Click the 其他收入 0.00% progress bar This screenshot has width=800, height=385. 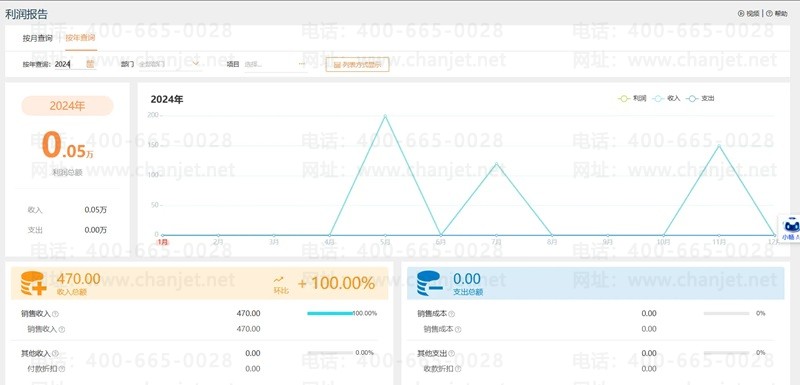coord(330,352)
